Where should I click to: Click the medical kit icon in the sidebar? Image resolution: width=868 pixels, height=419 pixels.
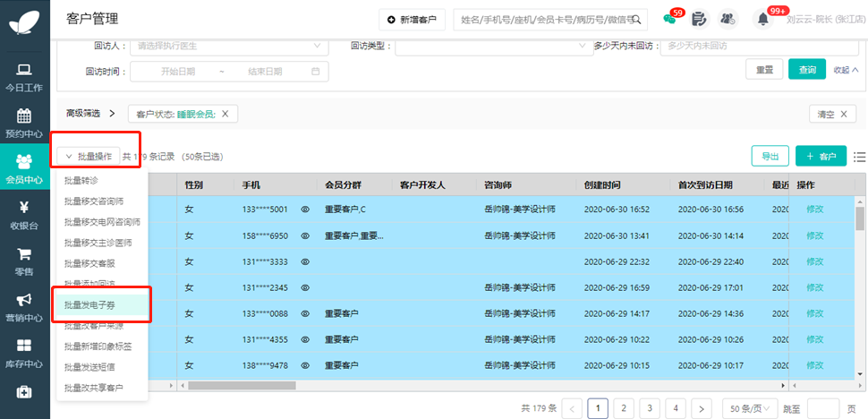(24, 392)
